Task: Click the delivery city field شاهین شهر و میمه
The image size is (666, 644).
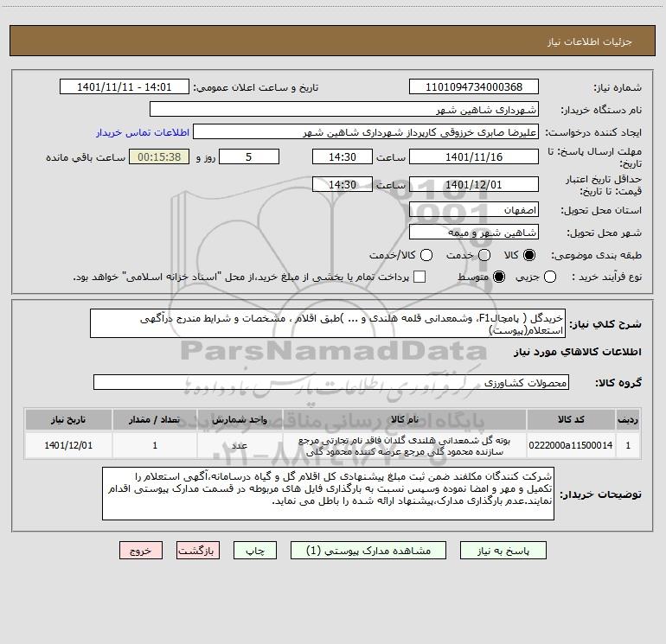Action: pos(474,233)
